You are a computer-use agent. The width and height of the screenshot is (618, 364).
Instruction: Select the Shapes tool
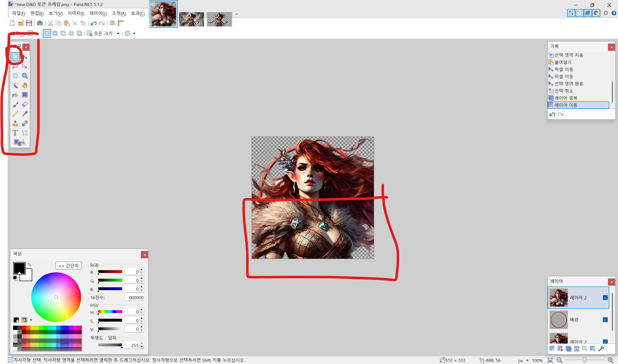coord(20,142)
